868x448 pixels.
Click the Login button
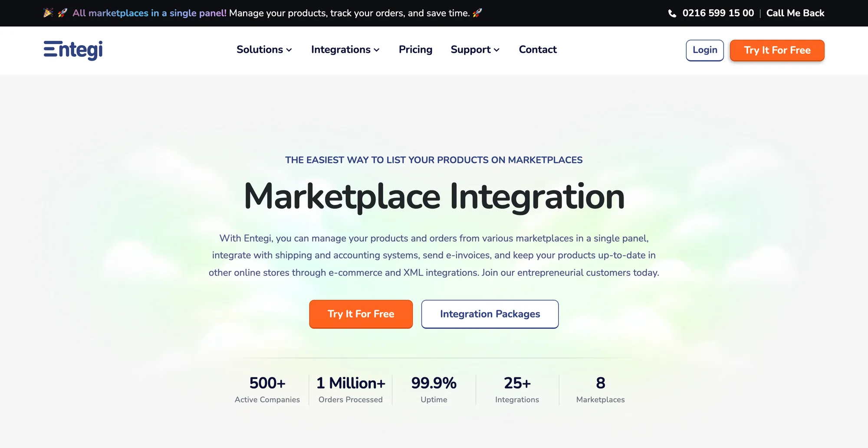705,50
